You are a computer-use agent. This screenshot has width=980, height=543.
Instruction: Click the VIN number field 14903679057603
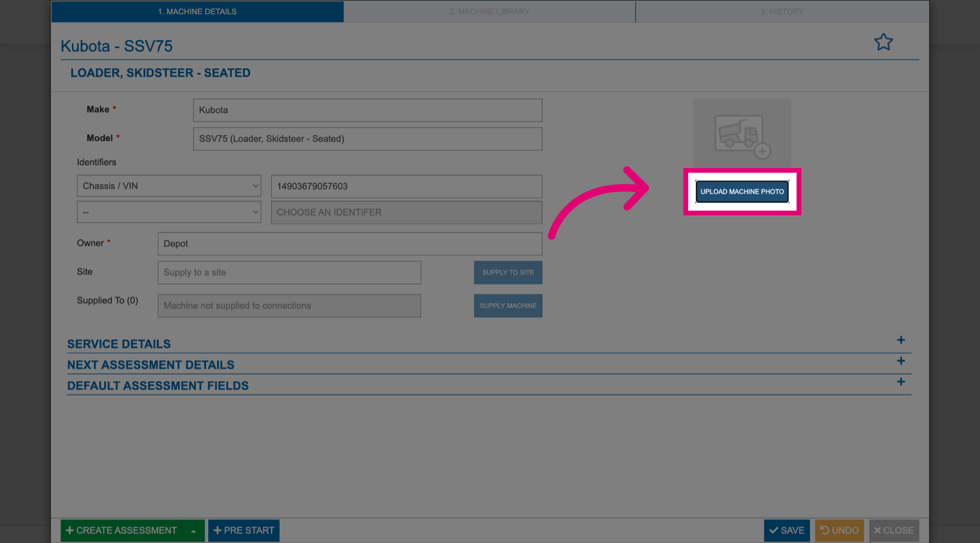pos(406,186)
